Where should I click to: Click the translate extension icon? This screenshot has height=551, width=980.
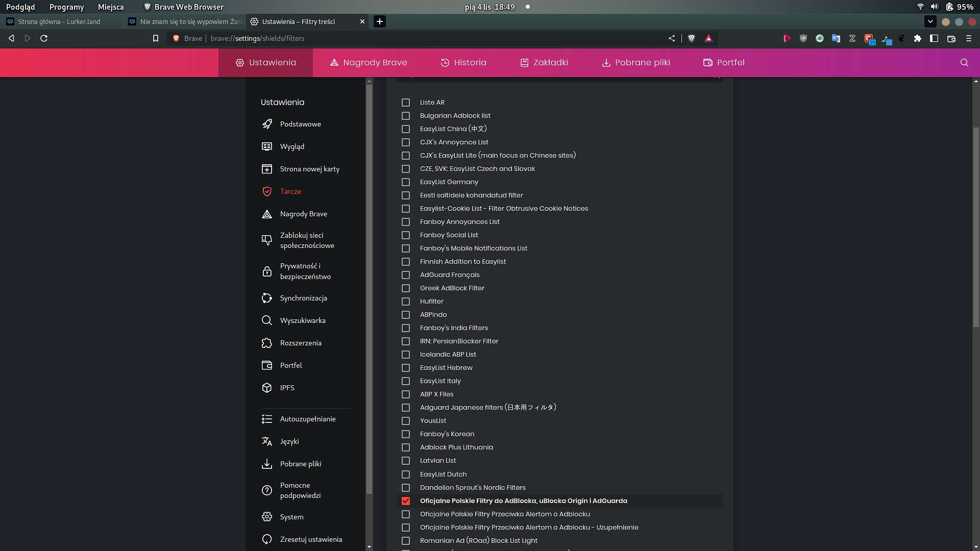coord(836,38)
